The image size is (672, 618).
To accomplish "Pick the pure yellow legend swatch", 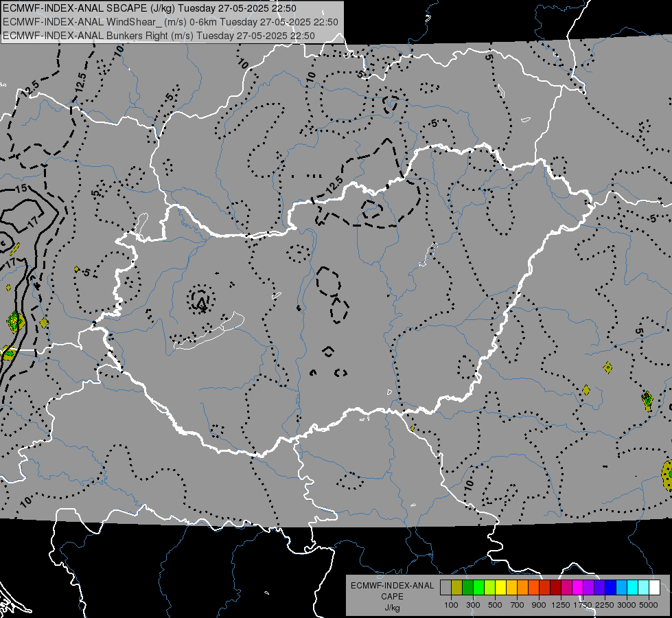I will [x=500, y=587].
